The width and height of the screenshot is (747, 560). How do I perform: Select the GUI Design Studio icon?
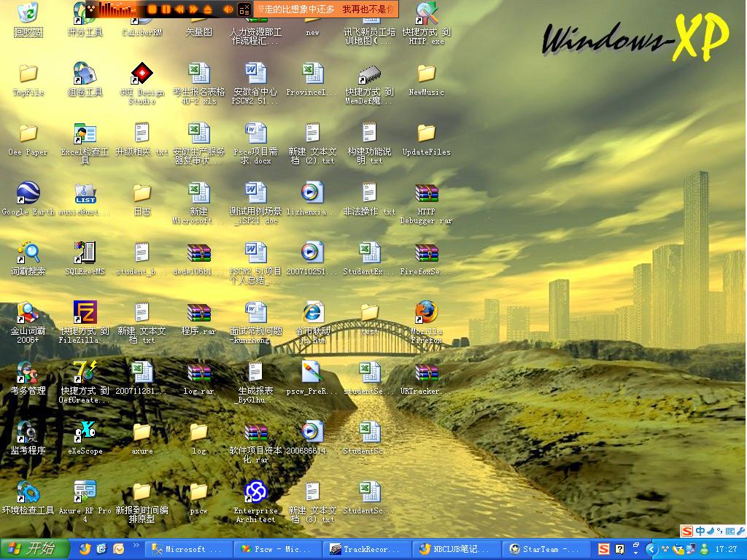(142, 74)
